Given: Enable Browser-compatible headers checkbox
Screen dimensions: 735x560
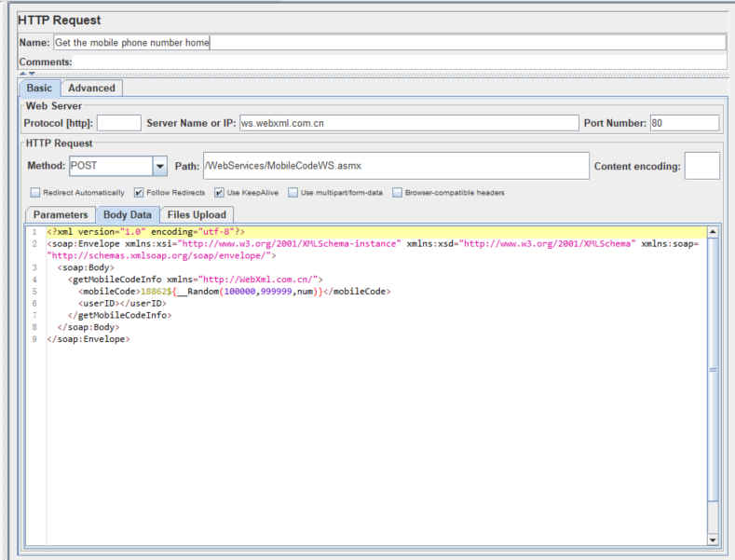Looking at the screenshot, I should click(397, 193).
